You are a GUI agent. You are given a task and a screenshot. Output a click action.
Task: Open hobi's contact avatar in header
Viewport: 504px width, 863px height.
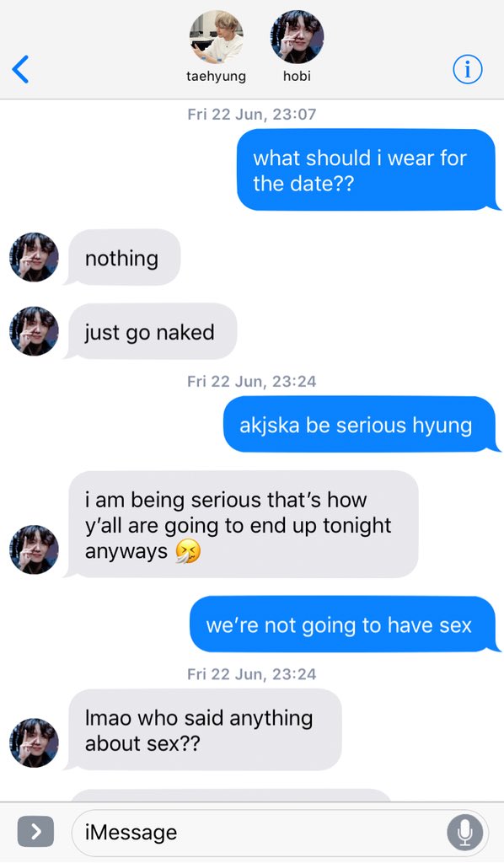[298, 37]
